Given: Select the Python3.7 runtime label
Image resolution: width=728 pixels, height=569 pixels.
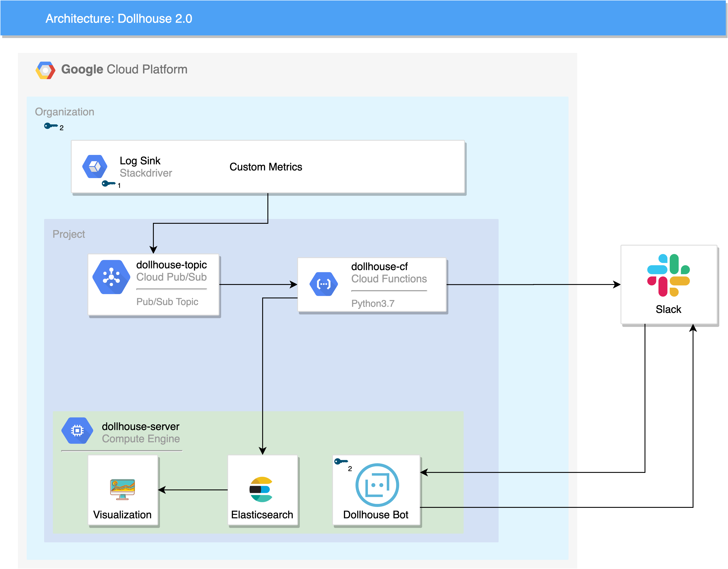Looking at the screenshot, I should [373, 303].
